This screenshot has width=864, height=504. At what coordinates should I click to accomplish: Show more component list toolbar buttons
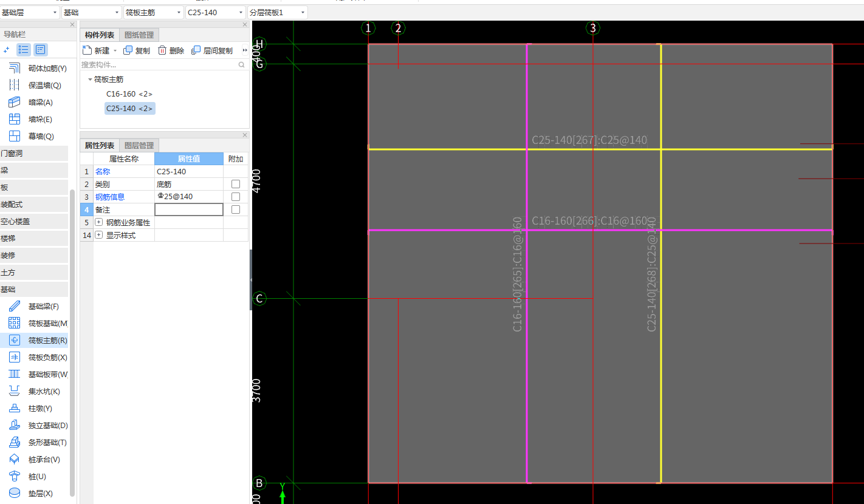click(245, 50)
